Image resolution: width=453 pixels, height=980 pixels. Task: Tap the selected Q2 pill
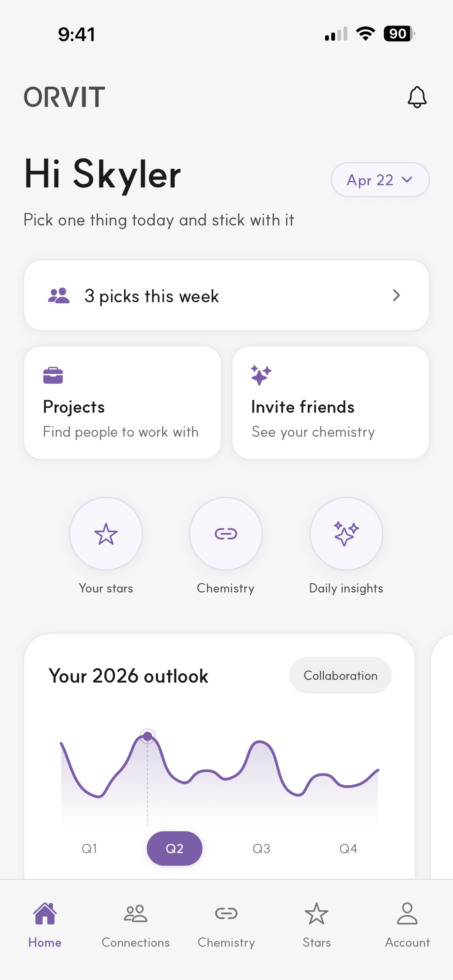point(174,848)
